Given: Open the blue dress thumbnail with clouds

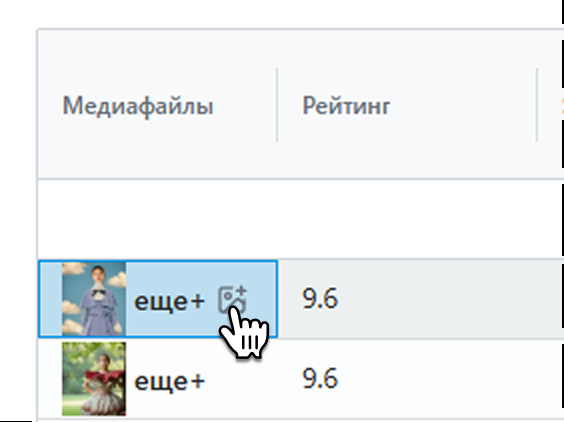Looking at the screenshot, I should pos(94,299).
